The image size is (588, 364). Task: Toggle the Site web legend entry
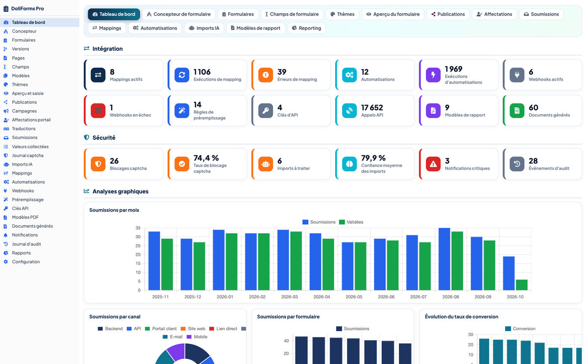[x=193, y=329]
